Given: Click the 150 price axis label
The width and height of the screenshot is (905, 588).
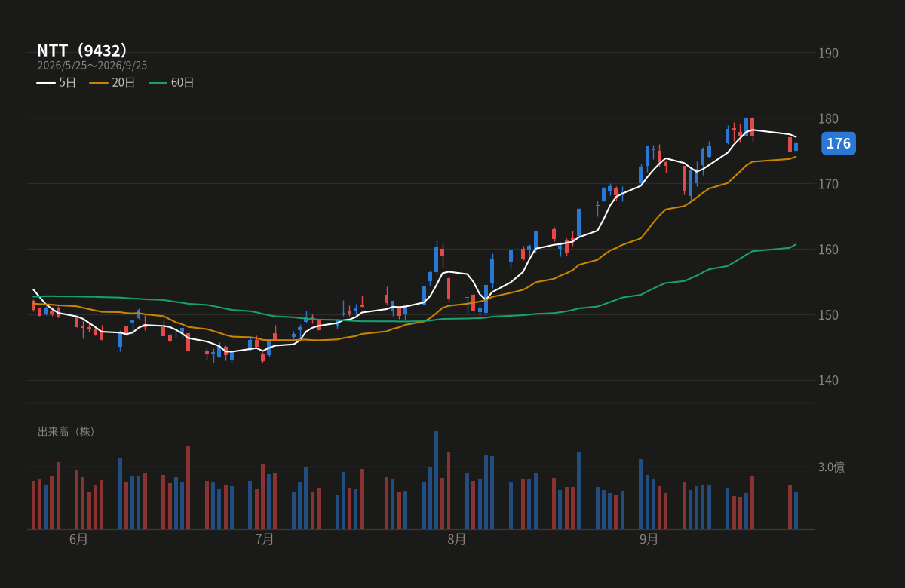Looking at the screenshot, I should click(x=828, y=315).
